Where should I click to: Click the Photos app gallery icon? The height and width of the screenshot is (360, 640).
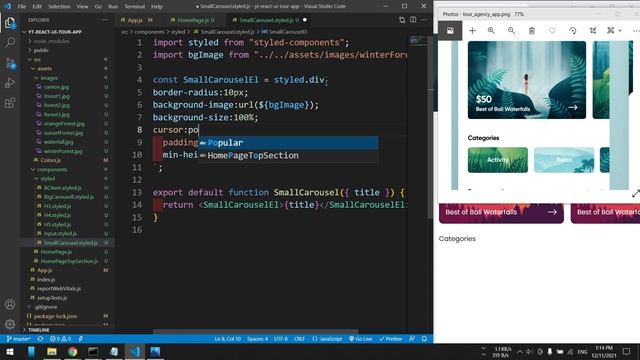(x=450, y=31)
